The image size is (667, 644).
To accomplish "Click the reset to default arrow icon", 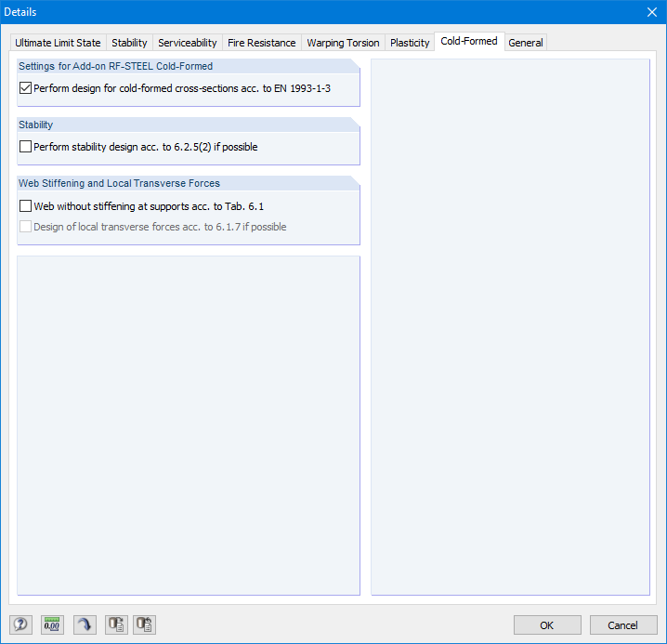I will (x=85, y=624).
